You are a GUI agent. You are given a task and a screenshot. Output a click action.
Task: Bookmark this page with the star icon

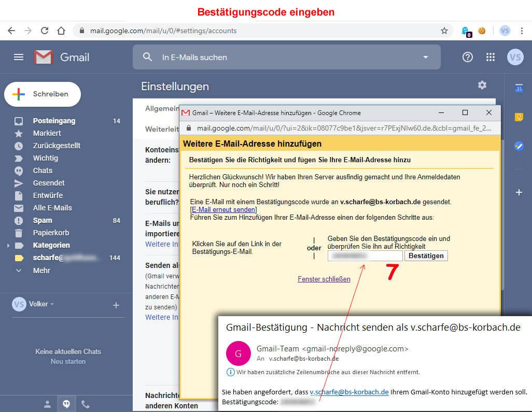tap(444, 31)
